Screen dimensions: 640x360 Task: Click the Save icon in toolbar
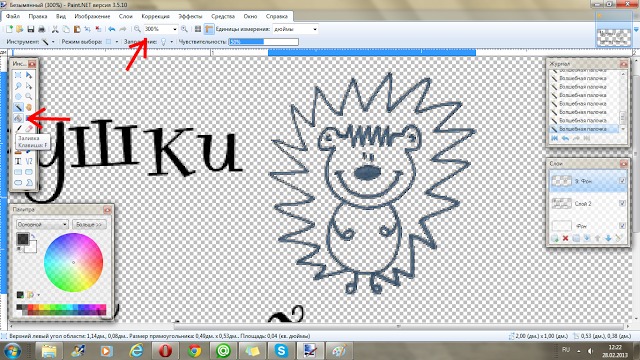coord(31,29)
